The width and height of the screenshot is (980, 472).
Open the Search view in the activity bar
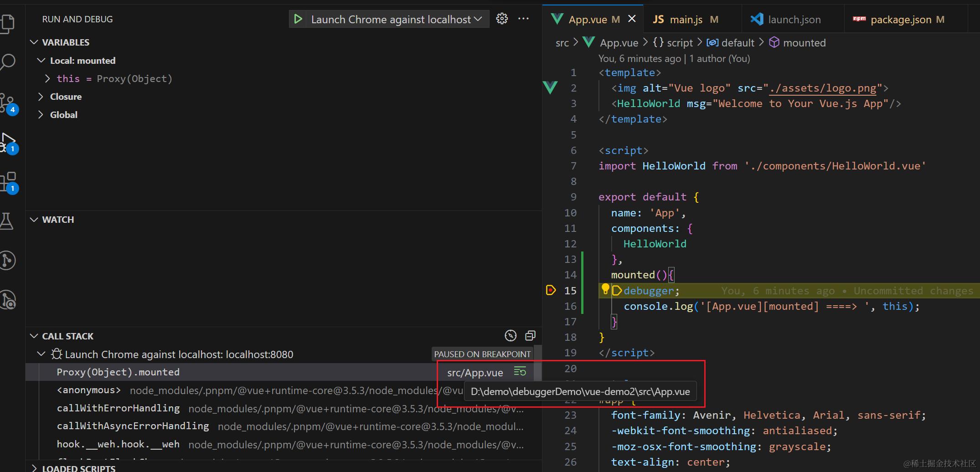pos(8,62)
